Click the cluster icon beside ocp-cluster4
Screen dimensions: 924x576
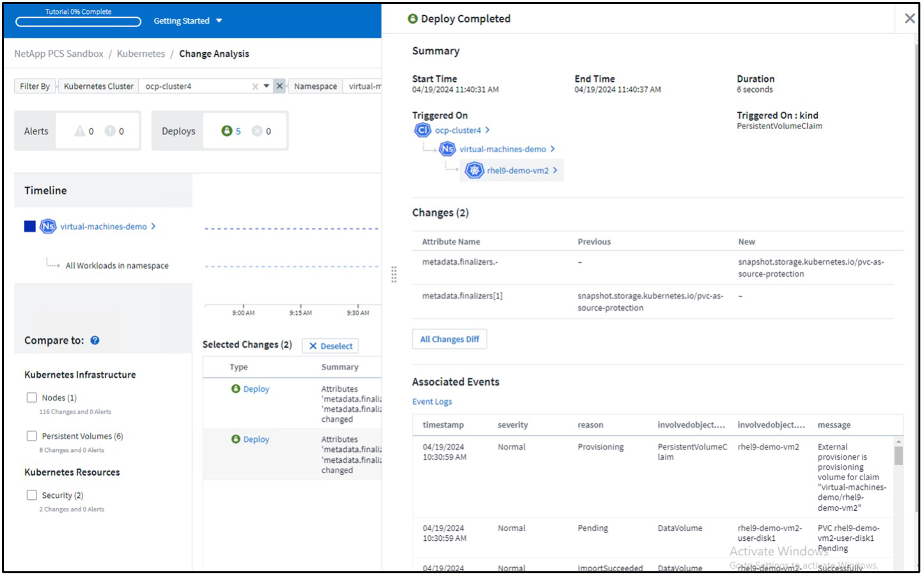click(x=422, y=130)
